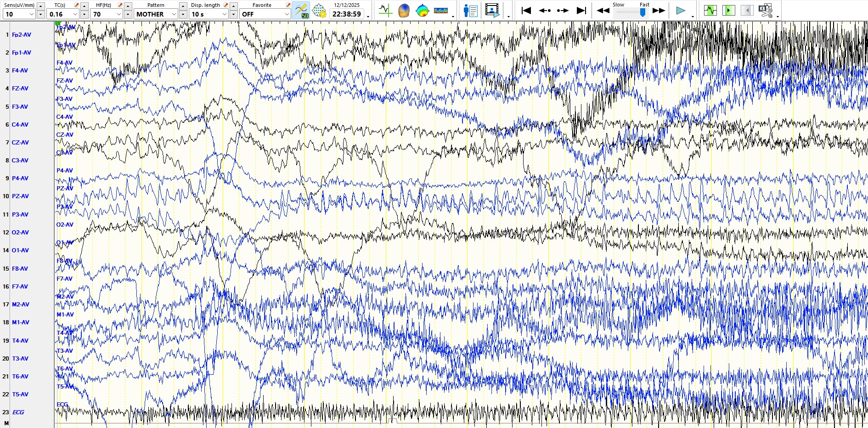868x428 pixels.
Task: Click the fast-forward double-arrow button
Action: pos(659,11)
